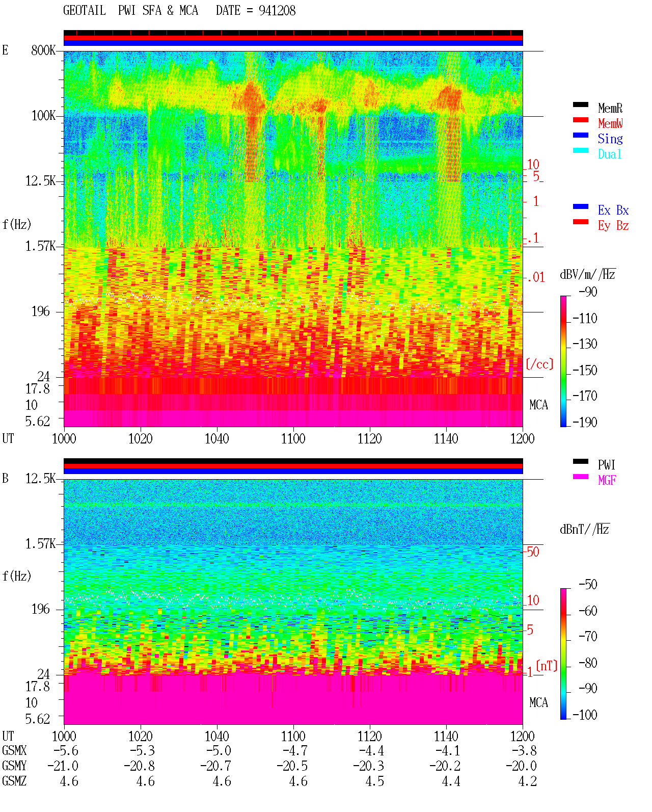Select the GSMY value '-21.0'
The width and height of the screenshot is (652, 812).
click(63, 766)
